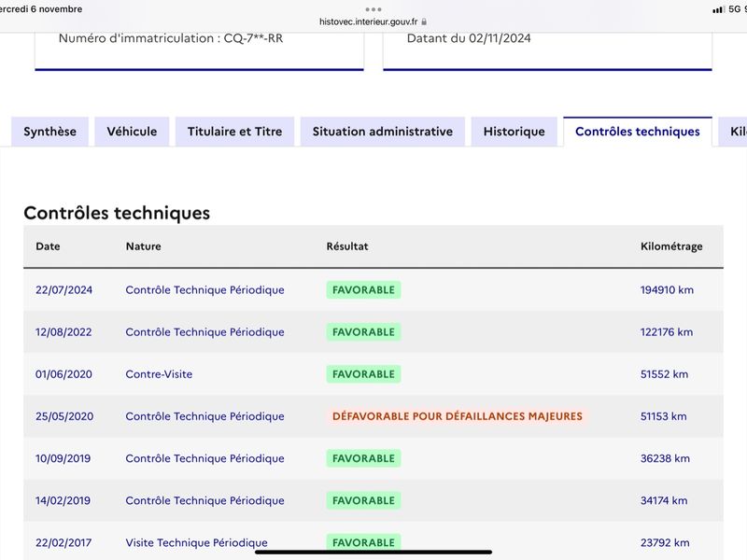747x560 pixels.
Task: Select the 194910 km mileage value
Action: click(667, 290)
